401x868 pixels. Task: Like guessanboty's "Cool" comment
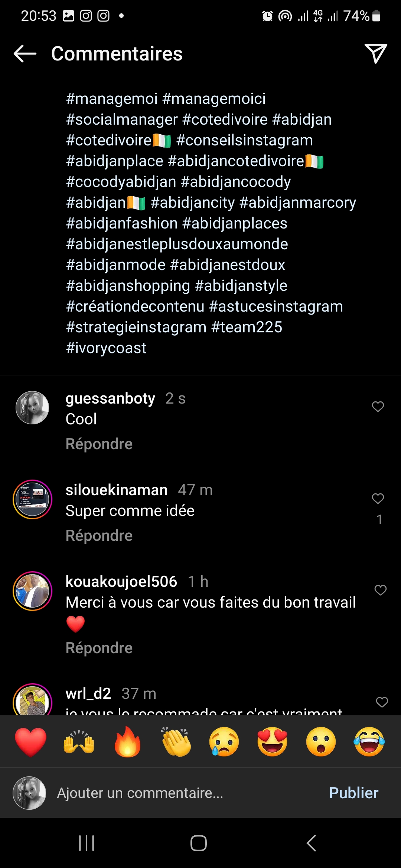[378, 407]
